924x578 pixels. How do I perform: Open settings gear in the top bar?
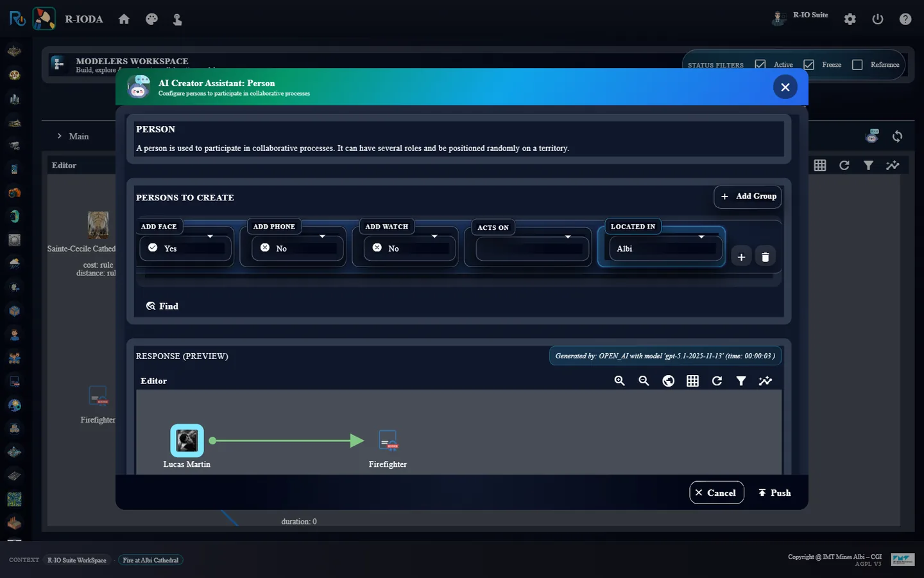click(x=850, y=19)
